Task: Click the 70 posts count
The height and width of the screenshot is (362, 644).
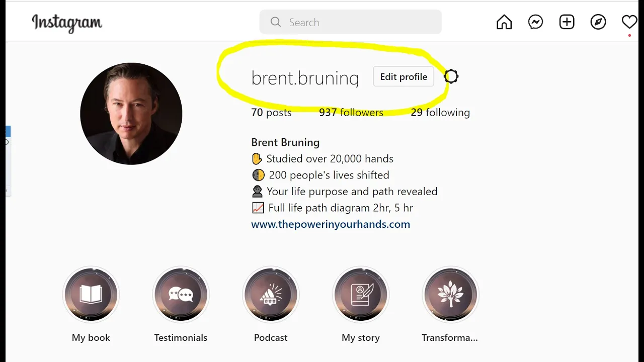Action: tap(271, 113)
